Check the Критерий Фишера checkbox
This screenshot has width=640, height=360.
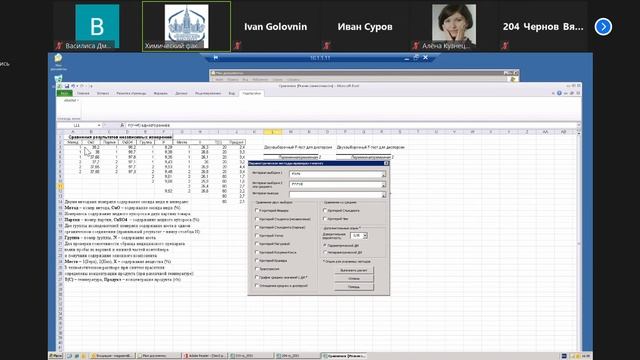click(x=257, y=210)
